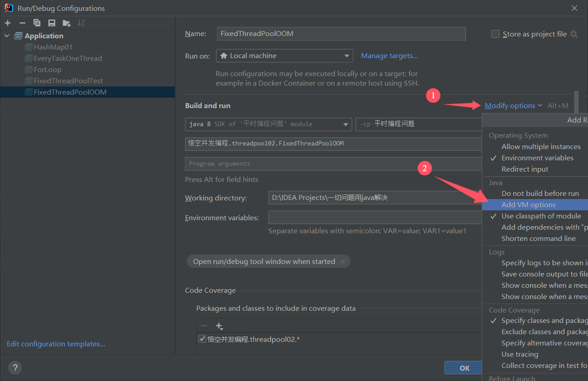Collapse the Application tree node
Viewport: 588px width, 381px height.
(6, 36)
